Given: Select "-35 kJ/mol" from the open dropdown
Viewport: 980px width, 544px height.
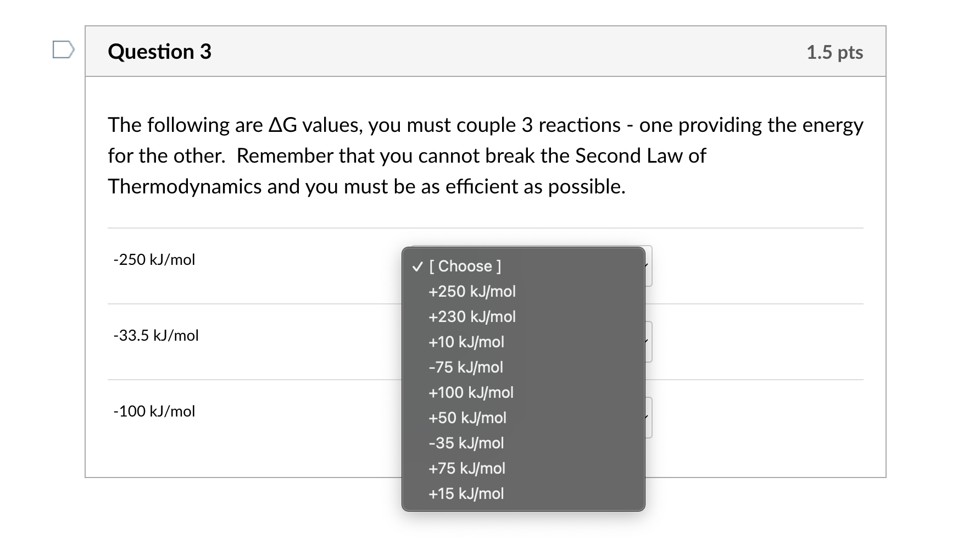Looking at the screenshot, I should tap(465, 443).
